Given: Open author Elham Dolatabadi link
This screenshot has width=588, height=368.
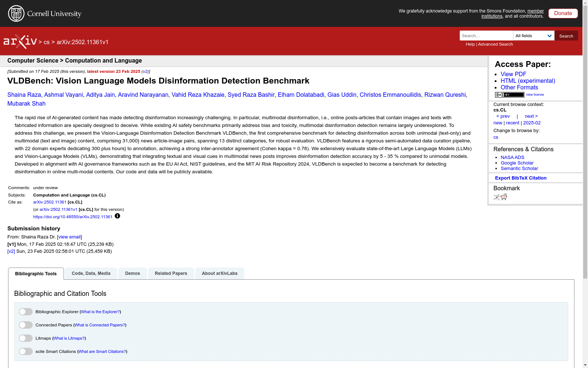Looking at the screenshot, I should [x=301, y=95].
